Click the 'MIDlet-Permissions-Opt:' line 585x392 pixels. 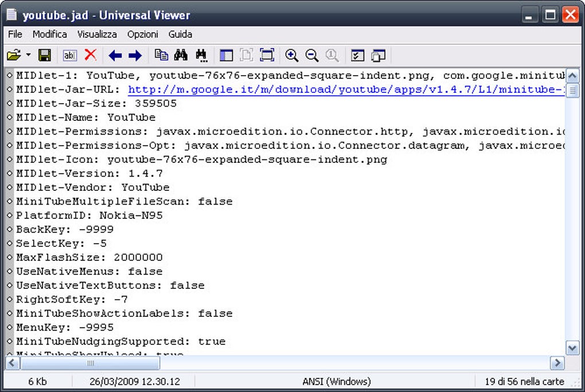coord(290,146)
